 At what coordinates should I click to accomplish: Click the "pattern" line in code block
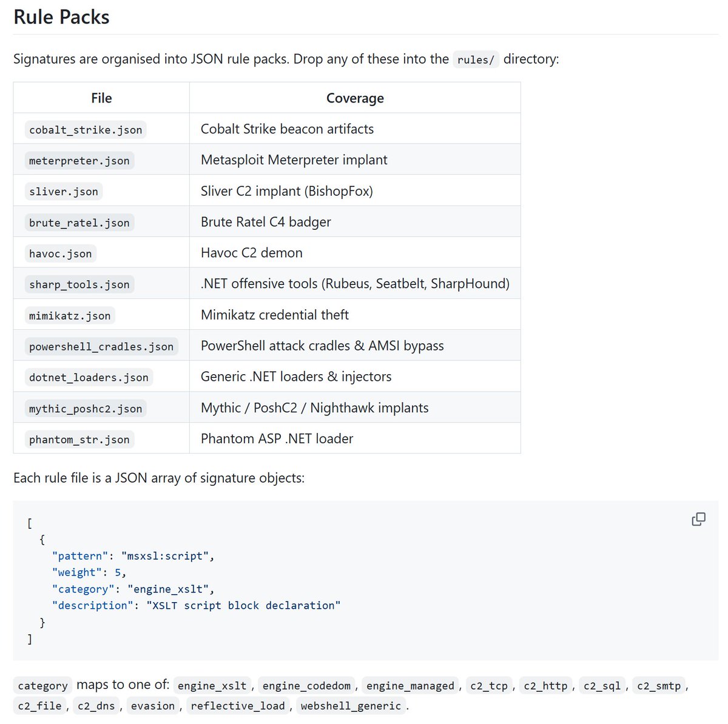point(133,556)
